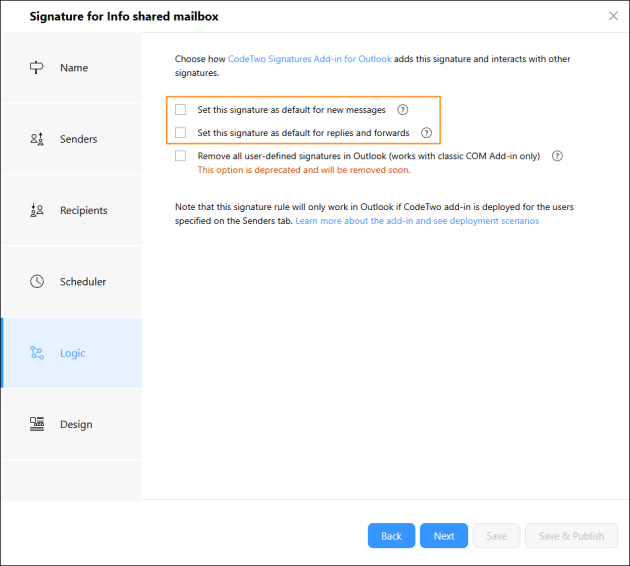Enable default signature for replies and forwards

click(x=180, y=133)
